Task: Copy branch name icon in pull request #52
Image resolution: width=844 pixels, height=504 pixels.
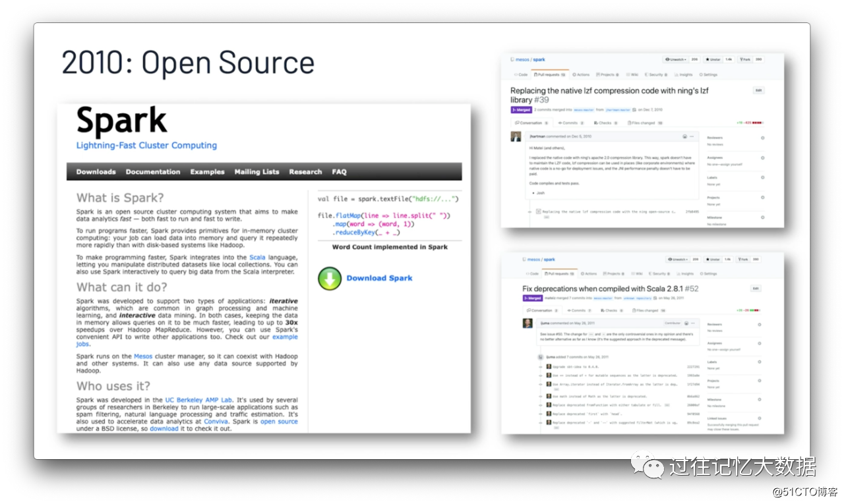Action: pos(655,298)
